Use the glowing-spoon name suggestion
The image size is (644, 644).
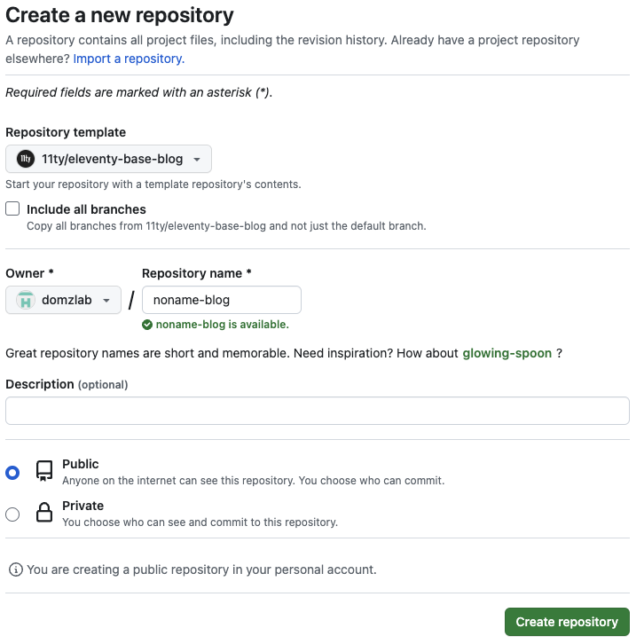coord(507,353)
